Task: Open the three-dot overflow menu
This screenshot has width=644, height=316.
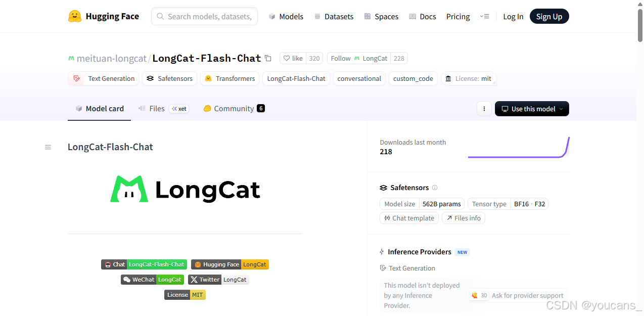Action: click(484, 108)
